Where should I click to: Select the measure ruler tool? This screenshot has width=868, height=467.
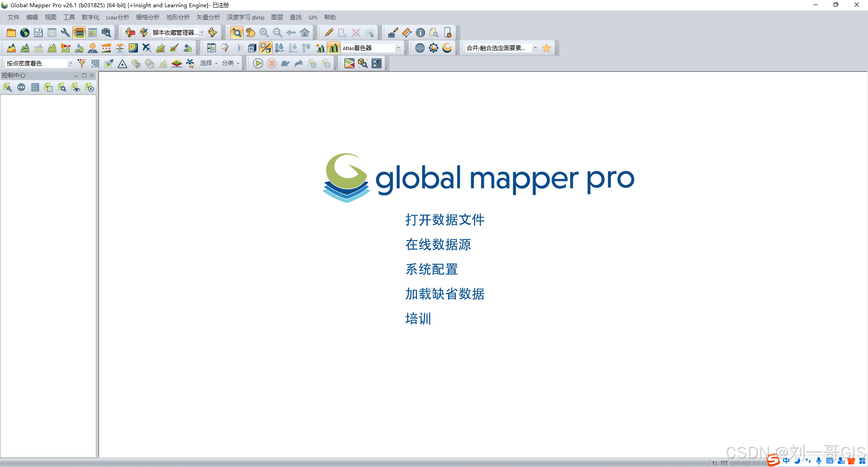(407, 33)
